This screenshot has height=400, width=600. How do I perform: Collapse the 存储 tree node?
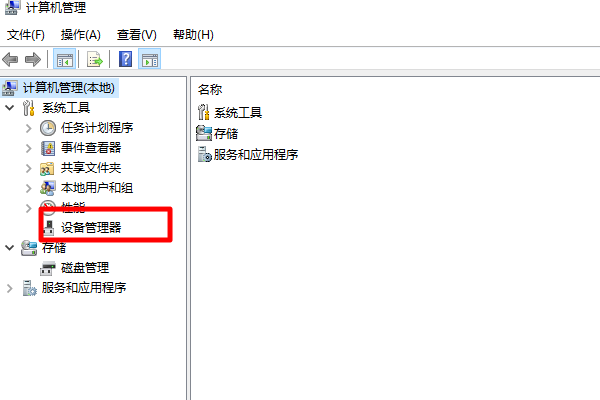(x=10, y=248)
